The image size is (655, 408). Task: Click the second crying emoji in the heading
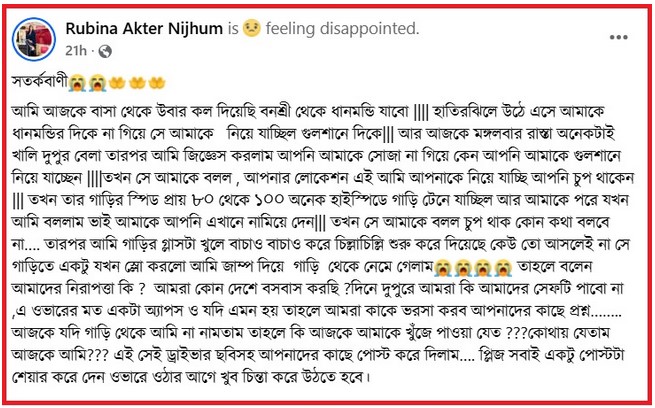pyautogui.click(x=97, y=83)
